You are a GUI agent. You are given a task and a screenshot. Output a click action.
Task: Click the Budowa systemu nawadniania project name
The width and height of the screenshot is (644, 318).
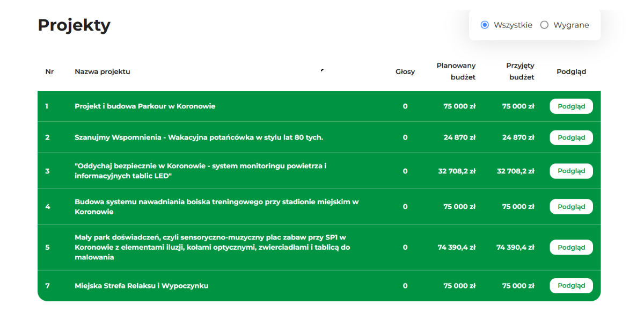click(x=217, y=207)
